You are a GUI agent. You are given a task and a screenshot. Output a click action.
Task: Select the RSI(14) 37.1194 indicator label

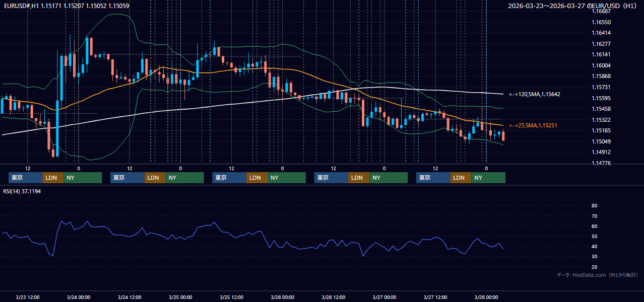click(22, 191)
